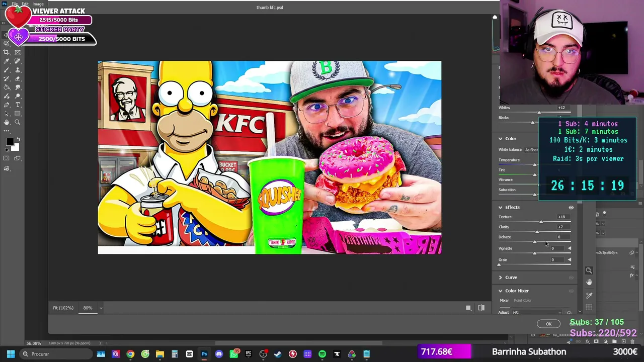
Task: Open Spotify from the taskbar
Action: click(x=322, y=354)
